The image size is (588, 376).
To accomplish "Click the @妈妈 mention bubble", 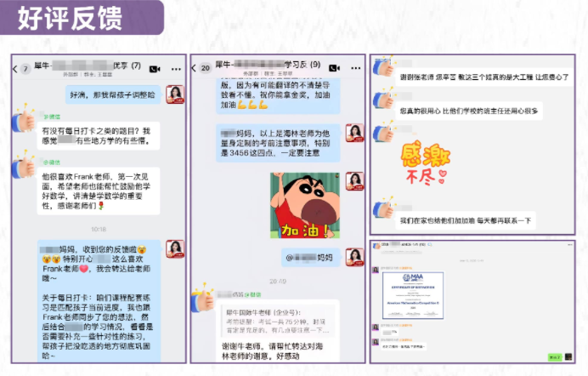I will click(310, 258).
